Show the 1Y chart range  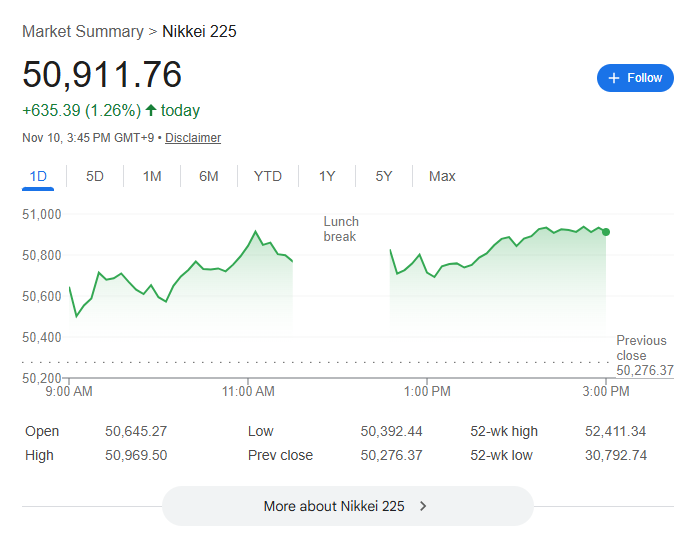tap(327, 176)
